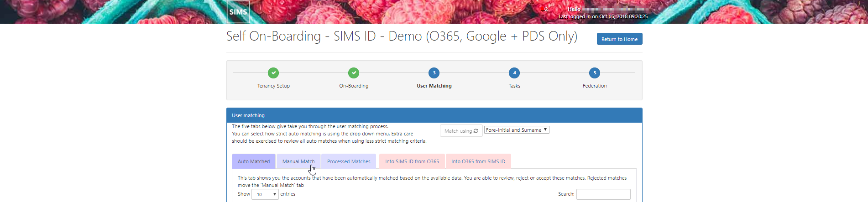
Task: Click On-Boarding completed step circle
Action: pos(354,73)
